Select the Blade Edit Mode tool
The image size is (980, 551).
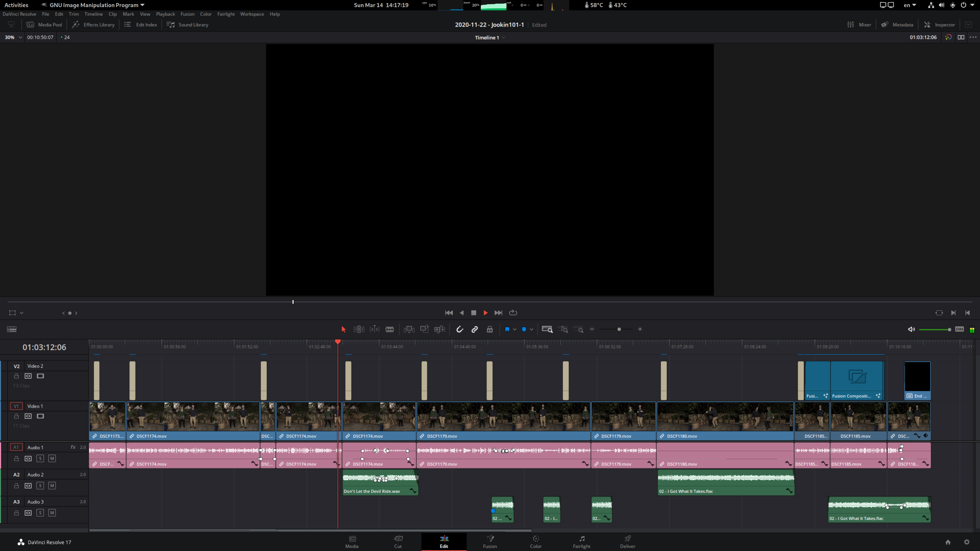[x=389, y=329]
